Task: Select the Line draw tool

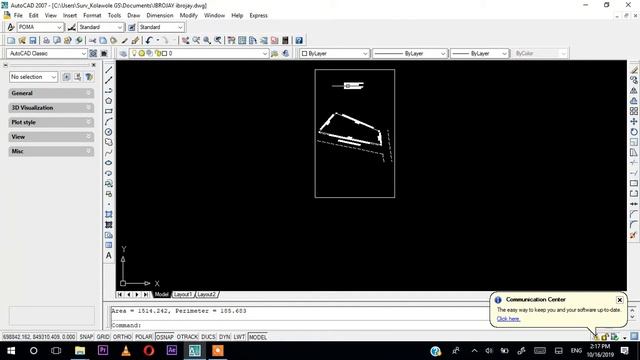Action: click(x=109, y=70)
